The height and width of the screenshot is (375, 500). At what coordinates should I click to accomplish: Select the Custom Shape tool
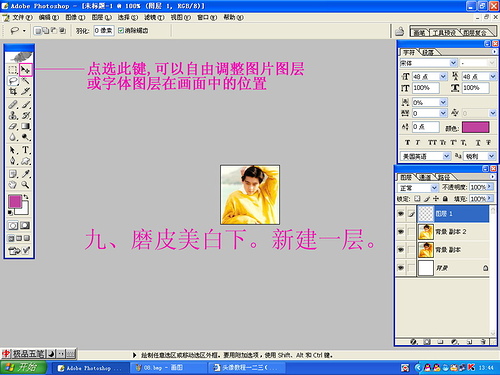[26, 161]
